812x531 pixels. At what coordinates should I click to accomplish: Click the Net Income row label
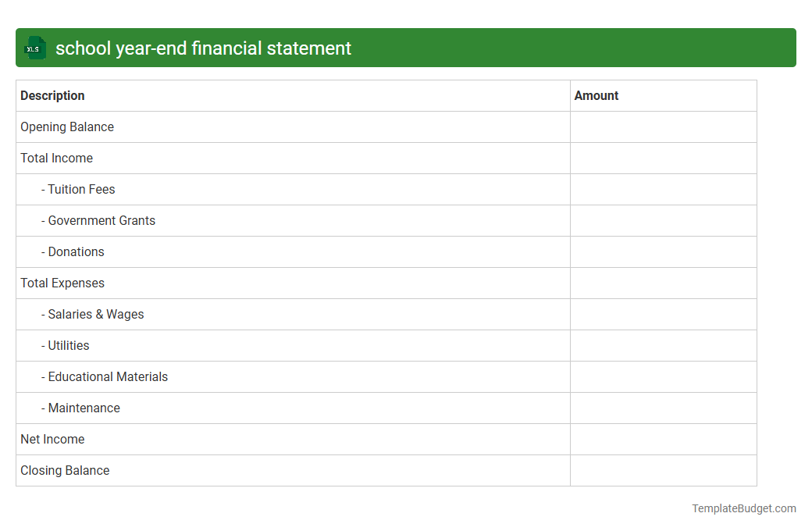pyautogui.click(x=52, y=439)
